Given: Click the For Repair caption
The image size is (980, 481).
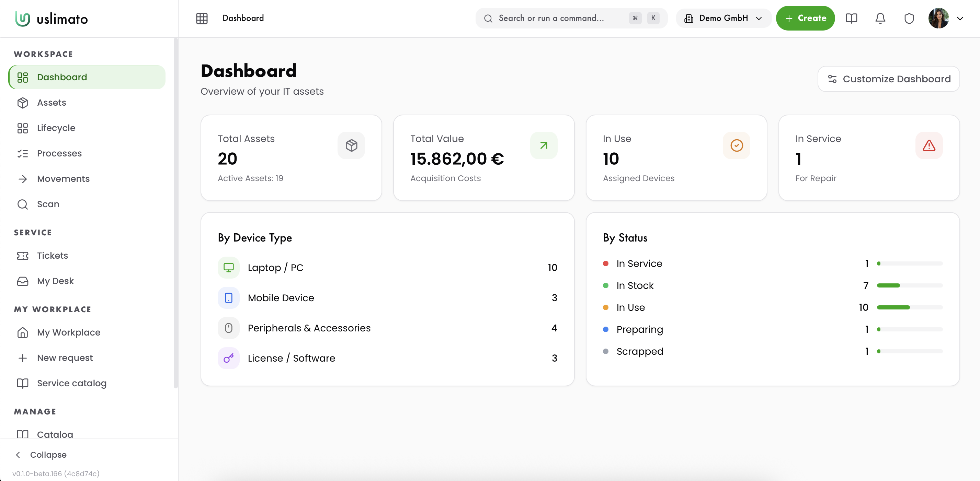Looking at the screenshot, I should pyautogui.click(x=816, y=178).
